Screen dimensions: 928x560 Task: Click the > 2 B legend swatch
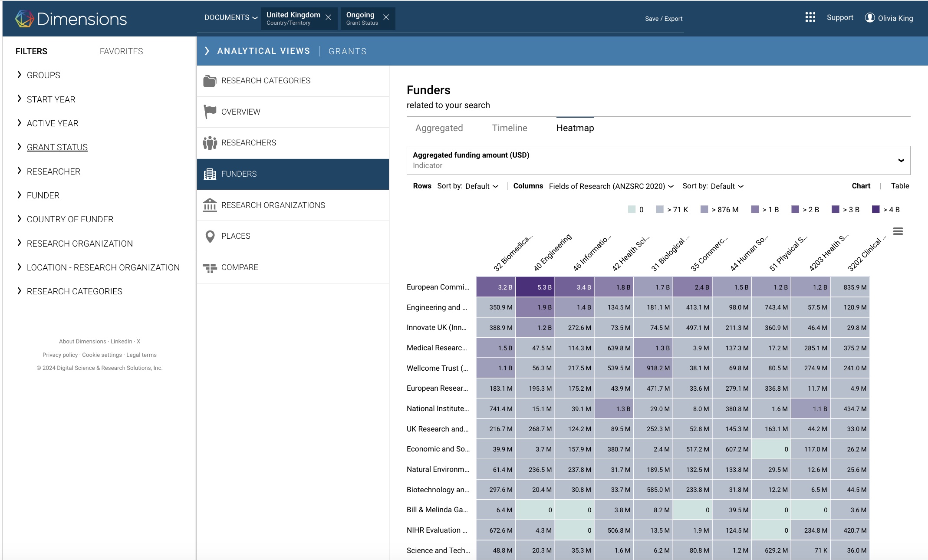(x=795, y=209)
